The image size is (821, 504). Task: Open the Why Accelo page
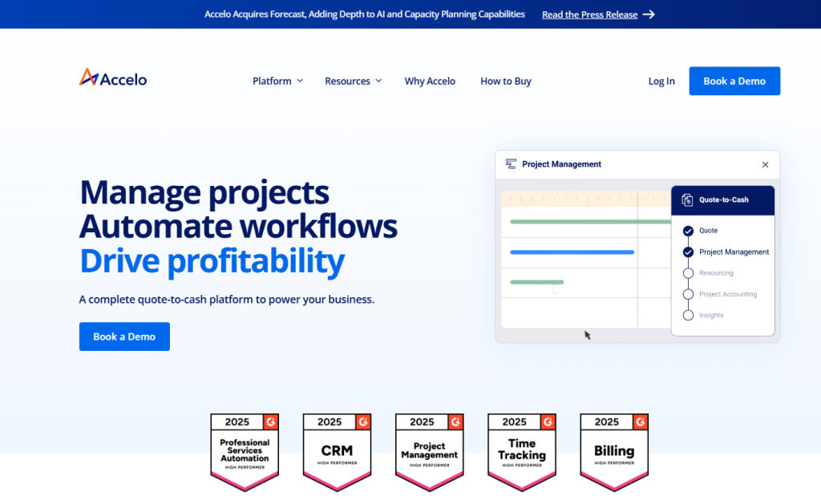430,81
